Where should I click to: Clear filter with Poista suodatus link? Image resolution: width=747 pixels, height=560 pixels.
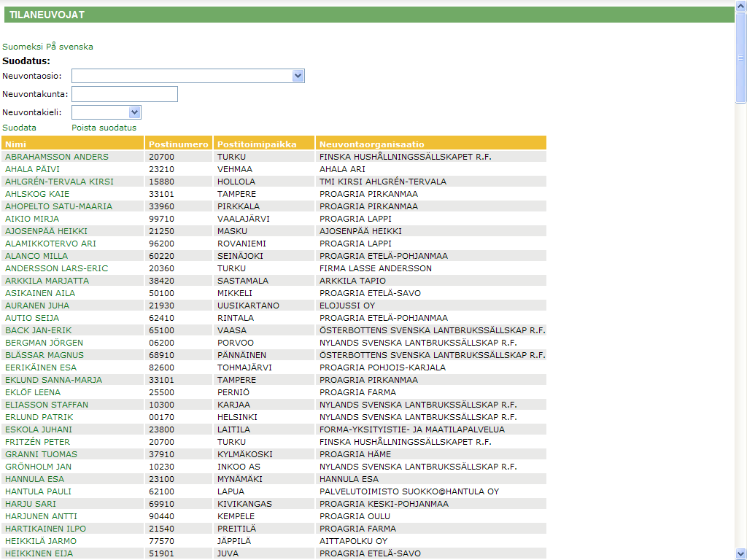[x=104, y=128]
